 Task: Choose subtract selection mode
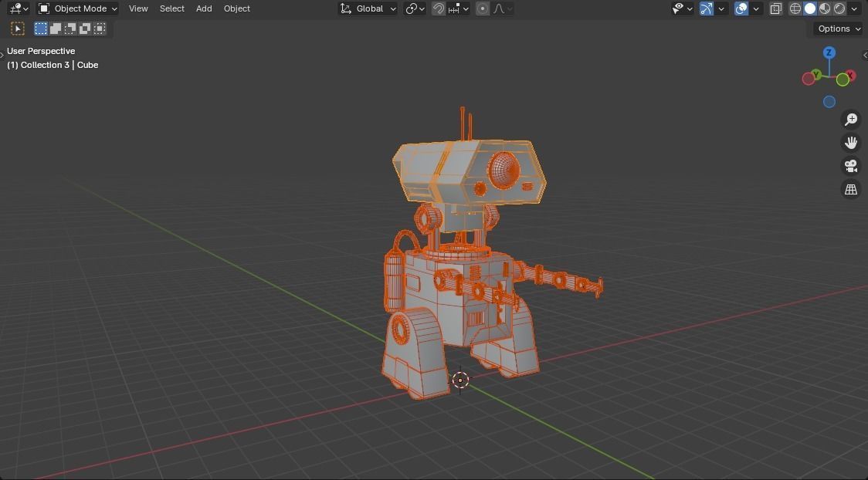click(70, 29)
